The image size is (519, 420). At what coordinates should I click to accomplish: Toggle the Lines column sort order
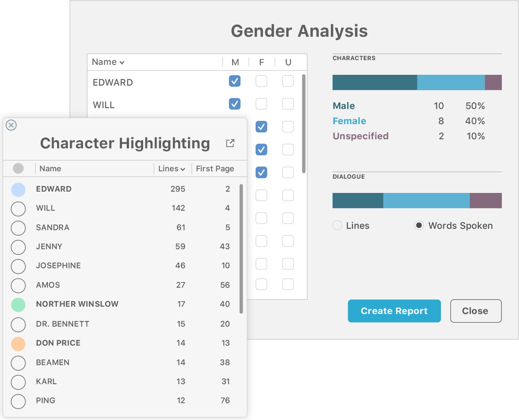172,168
